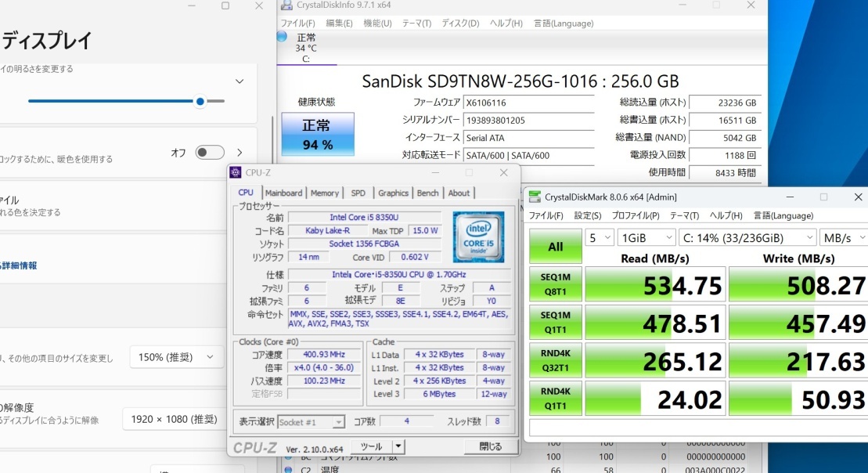Viewport: 868px width, 473px height.
Task: Toggle the night light switch showing オフ
Action: click(x=210, y=153)
